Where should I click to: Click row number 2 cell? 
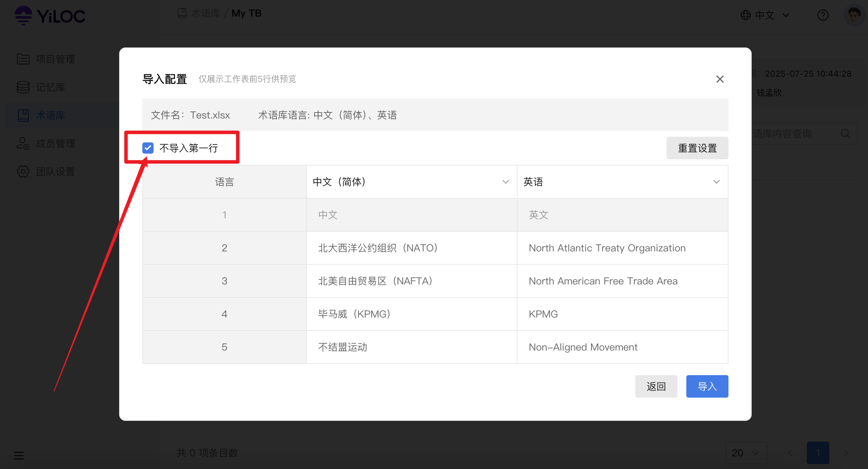[225, 248]
